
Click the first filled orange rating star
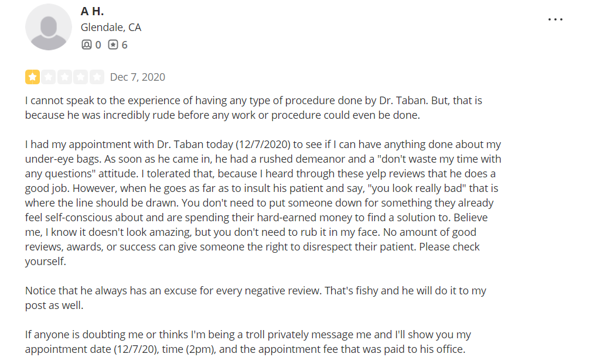(33, 77)
